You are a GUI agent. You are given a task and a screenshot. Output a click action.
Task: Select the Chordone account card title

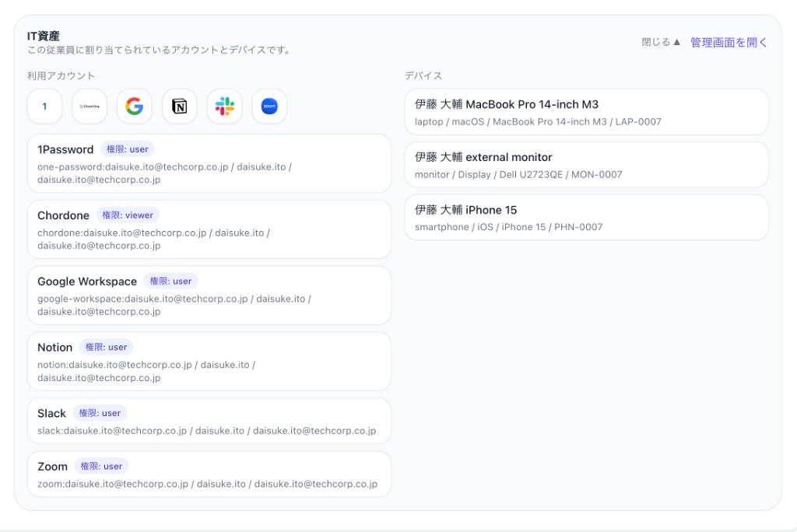(64, 215)
